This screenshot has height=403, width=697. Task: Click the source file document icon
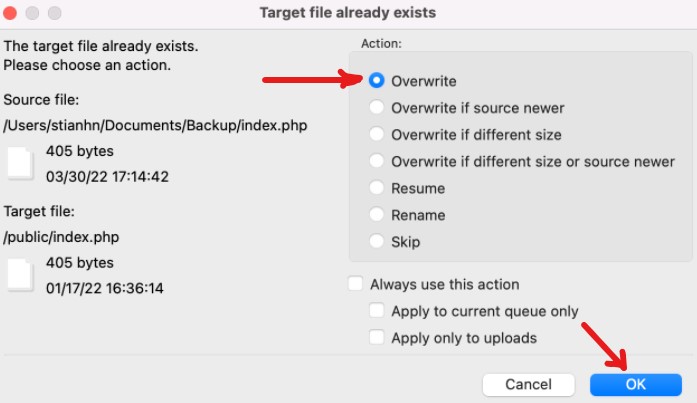coord(20,163)
